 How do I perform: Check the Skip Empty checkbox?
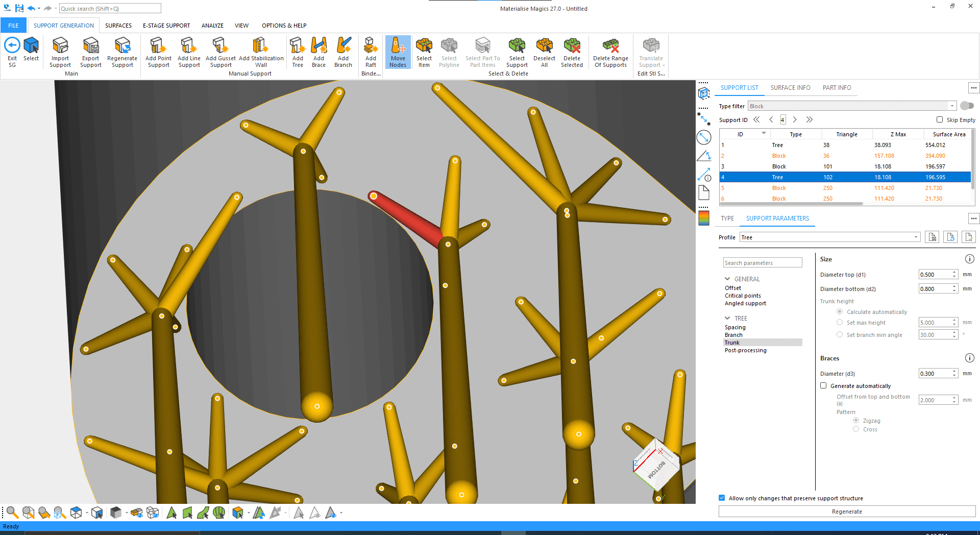pos(940,119)
